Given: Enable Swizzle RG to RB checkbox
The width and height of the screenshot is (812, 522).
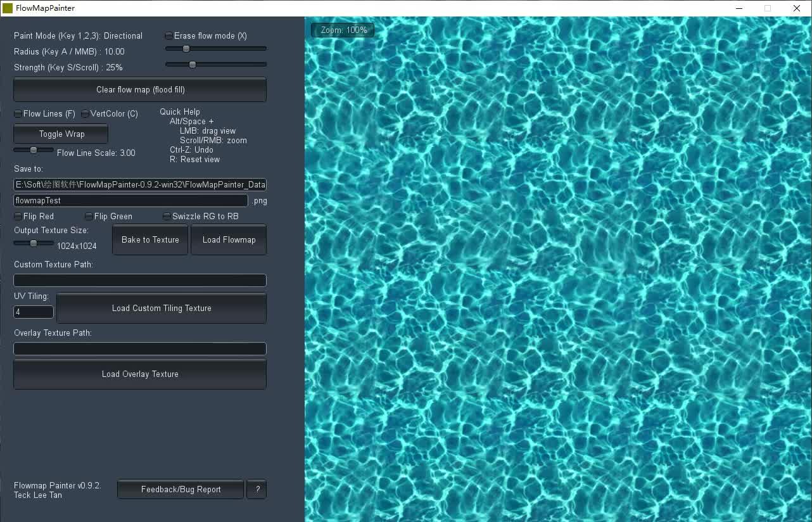Looking at the screenshot, I should [167, 217].
